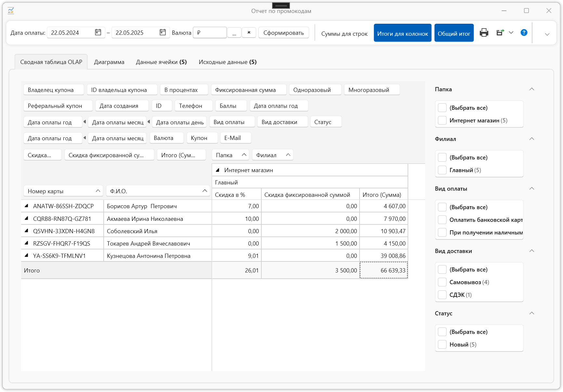Click the Папка column field header
The height and width of the screenshot is (392, 563).
point(230,155)
